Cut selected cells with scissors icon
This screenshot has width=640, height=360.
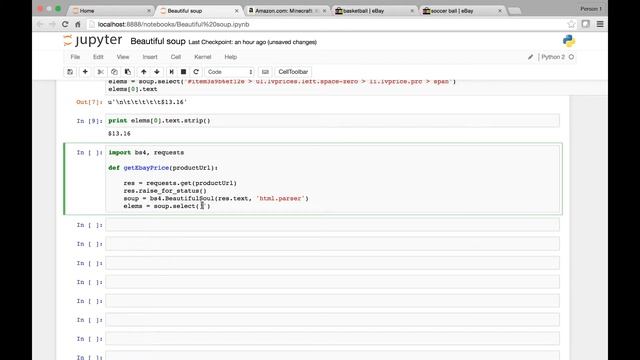pos(100,72)
